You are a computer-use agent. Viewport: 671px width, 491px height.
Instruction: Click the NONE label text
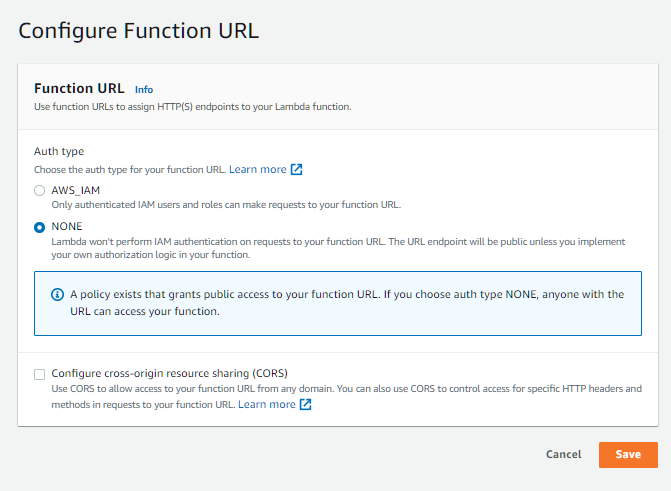[x=67, y=227]
